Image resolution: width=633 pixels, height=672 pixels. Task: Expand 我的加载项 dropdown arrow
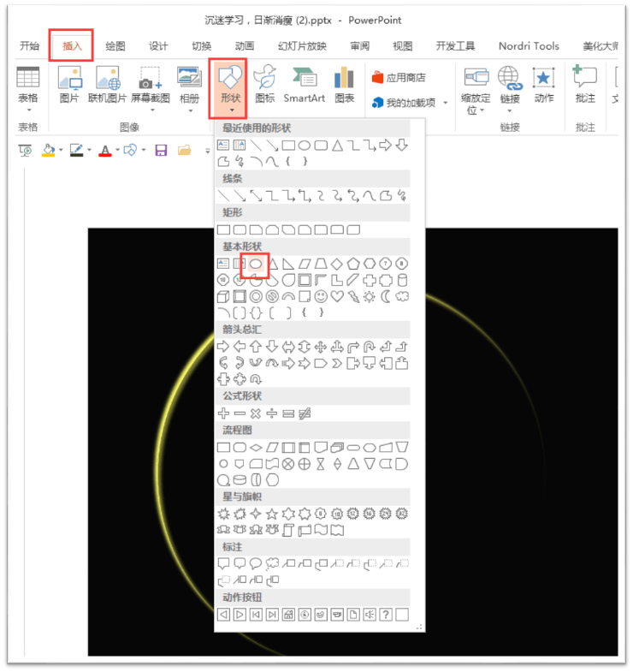coord(446,103)
